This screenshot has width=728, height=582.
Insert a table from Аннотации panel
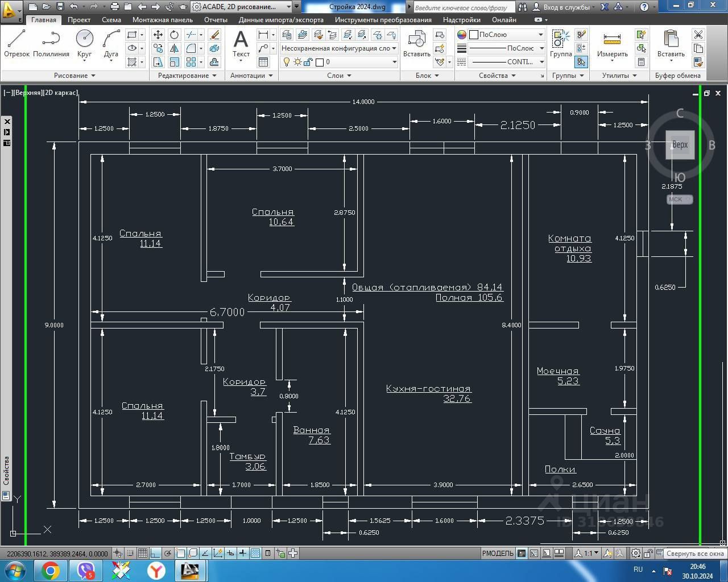(x=263, y=62)
